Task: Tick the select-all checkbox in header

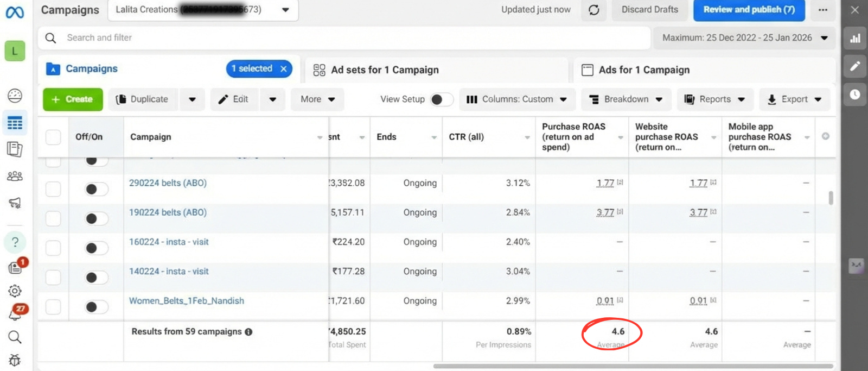Action: click(53, 137)
